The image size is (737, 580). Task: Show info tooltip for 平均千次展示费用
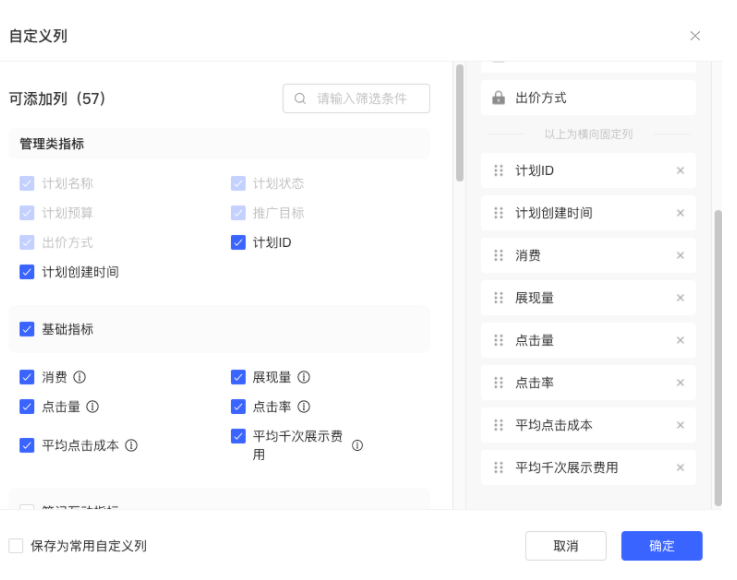(357, 445)
